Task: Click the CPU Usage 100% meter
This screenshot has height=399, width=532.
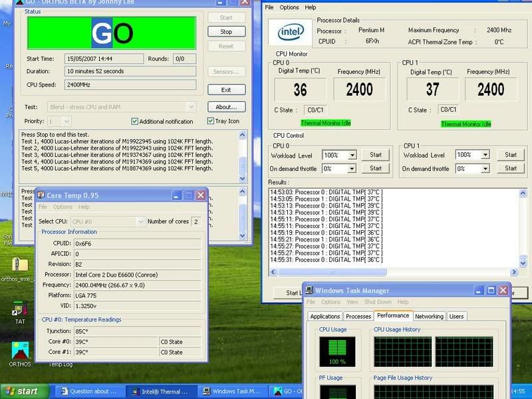Action: pos(337,352)
